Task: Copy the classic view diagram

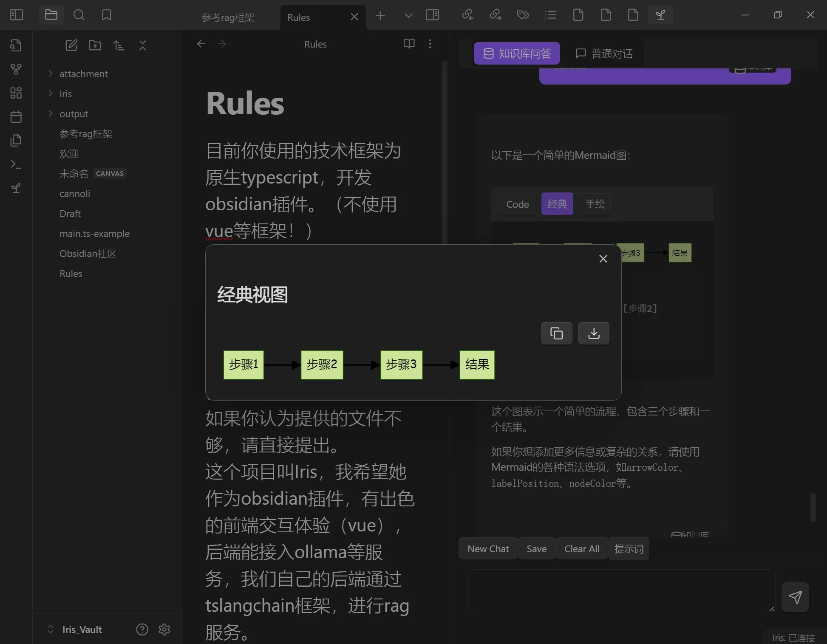Action: pos(556,333)
